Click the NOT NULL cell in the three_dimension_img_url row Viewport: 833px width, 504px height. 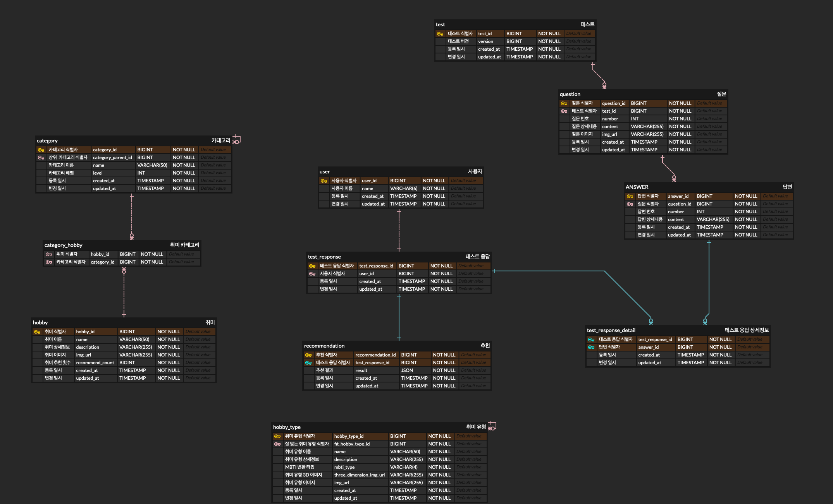[x=439, y=475]
